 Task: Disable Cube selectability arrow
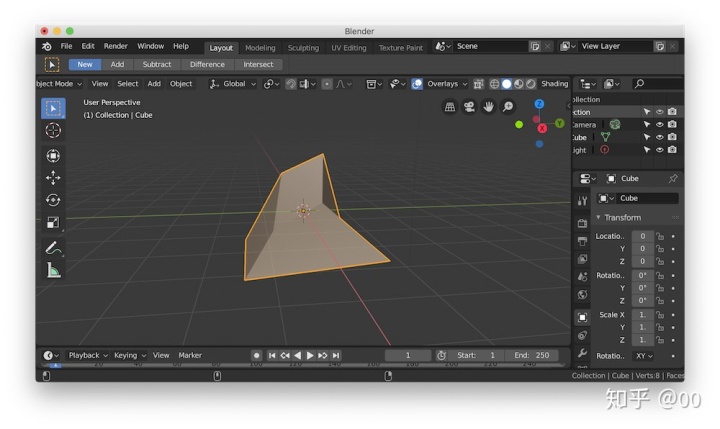[647, 137]
